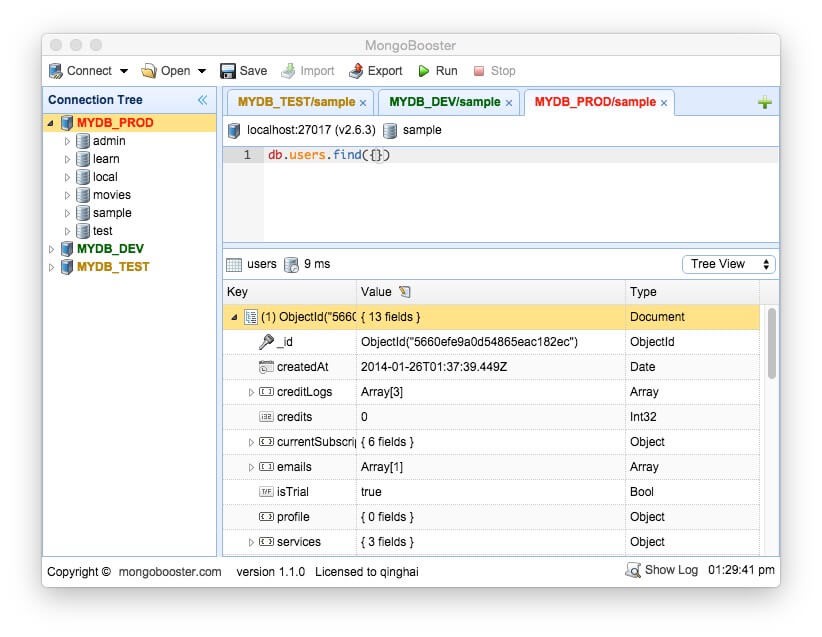Collapse the MYDB_PROD connection node
The image size is (822, 637).
[x=51, y=123]
